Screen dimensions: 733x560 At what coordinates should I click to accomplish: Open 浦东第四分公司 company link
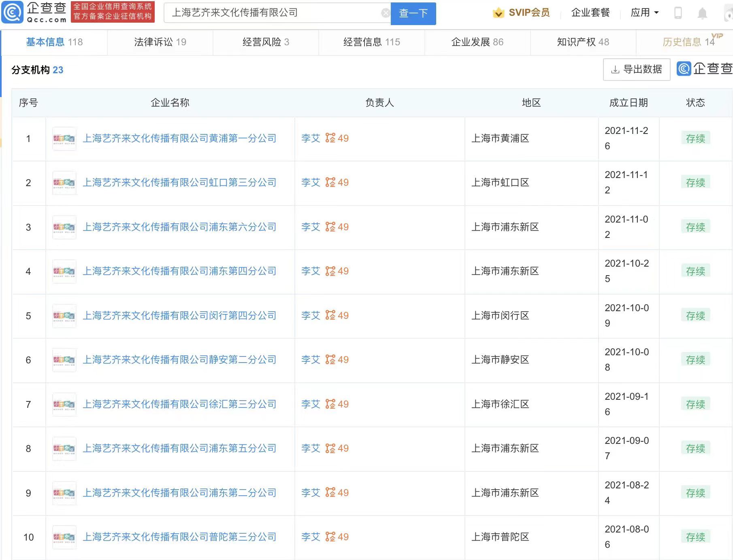[x=179, y=271]
